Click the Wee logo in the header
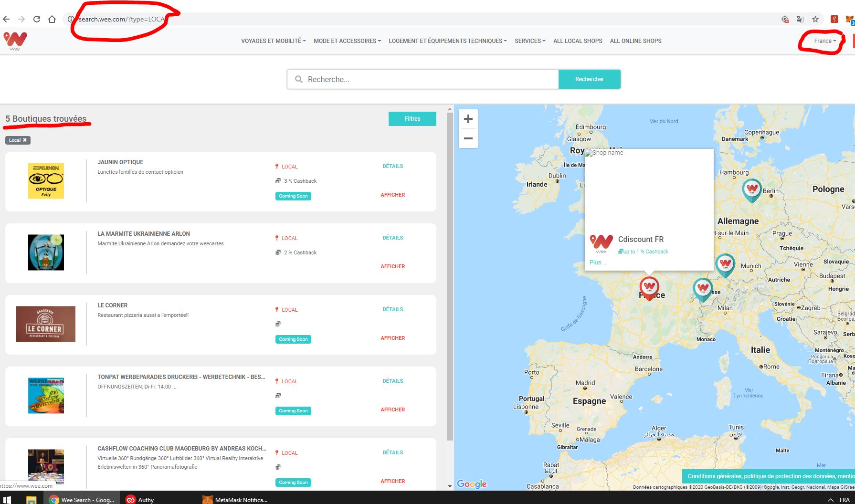The image size is (855, 504). point(15,42)
